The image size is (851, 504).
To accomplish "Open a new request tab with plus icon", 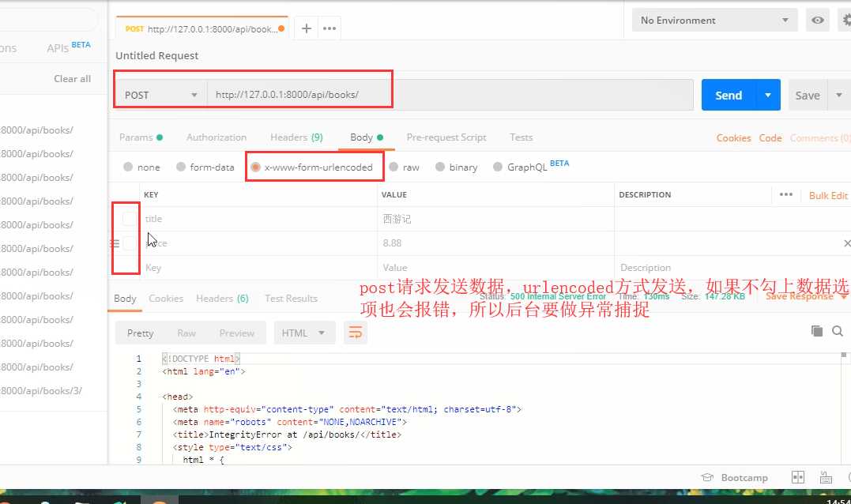I will click(306, 28).
